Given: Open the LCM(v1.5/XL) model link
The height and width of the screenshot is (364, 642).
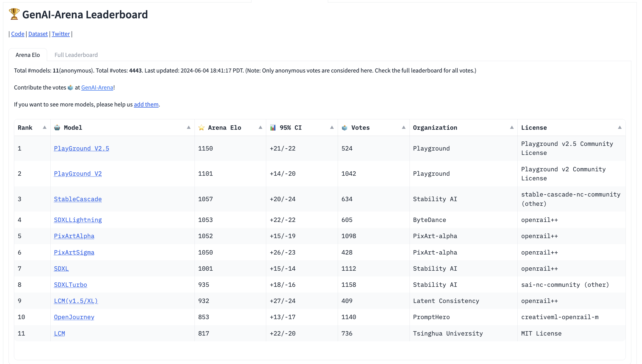Looking at the screenshot, I should point(76,301).
